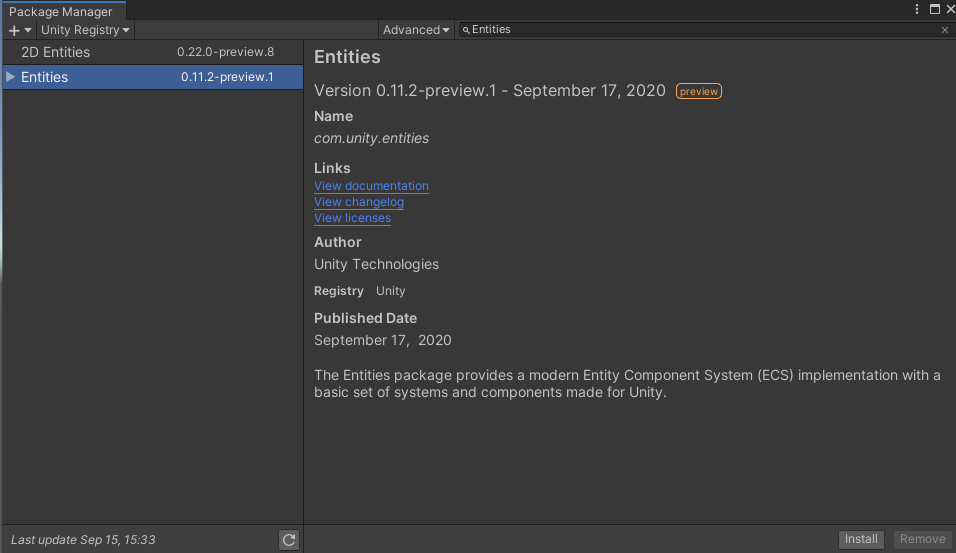This screenshot has width=956, height=553.
Task: Click the Last update Sep 15 status
Action: click(x=83, y=540)
